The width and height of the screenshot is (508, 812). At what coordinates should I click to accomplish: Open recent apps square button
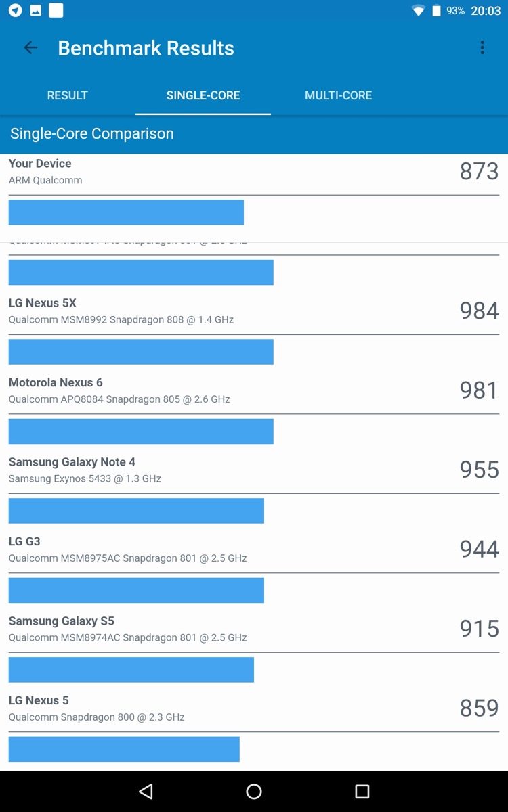tap(362, 791)
